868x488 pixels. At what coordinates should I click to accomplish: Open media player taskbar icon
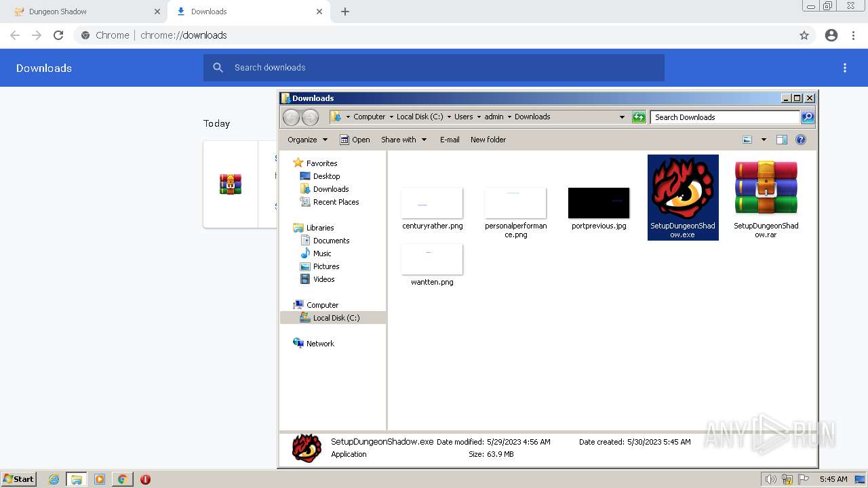click(x=100, y=479)
